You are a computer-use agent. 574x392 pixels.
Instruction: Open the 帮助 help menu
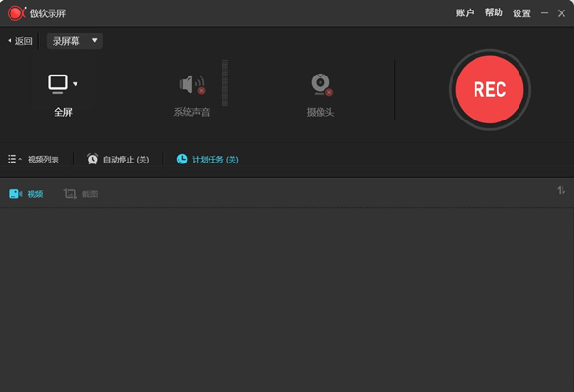[x=494, y=12]
